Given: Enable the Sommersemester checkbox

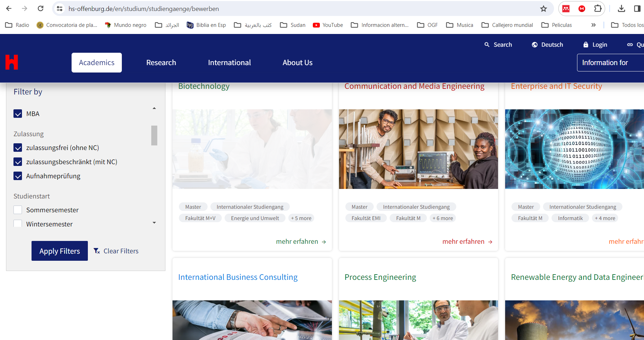Looking at the screenshot, I should (18, 210).
